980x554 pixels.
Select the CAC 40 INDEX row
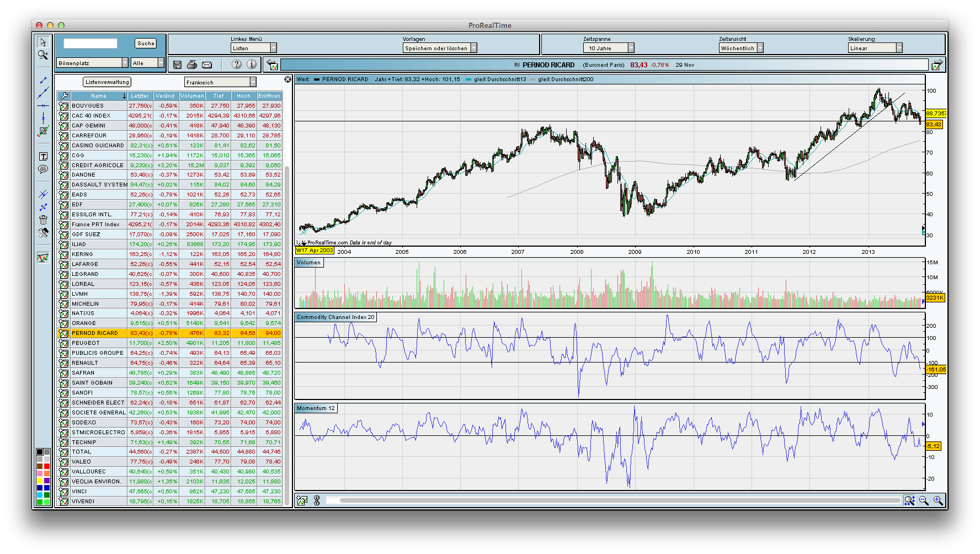169,116
